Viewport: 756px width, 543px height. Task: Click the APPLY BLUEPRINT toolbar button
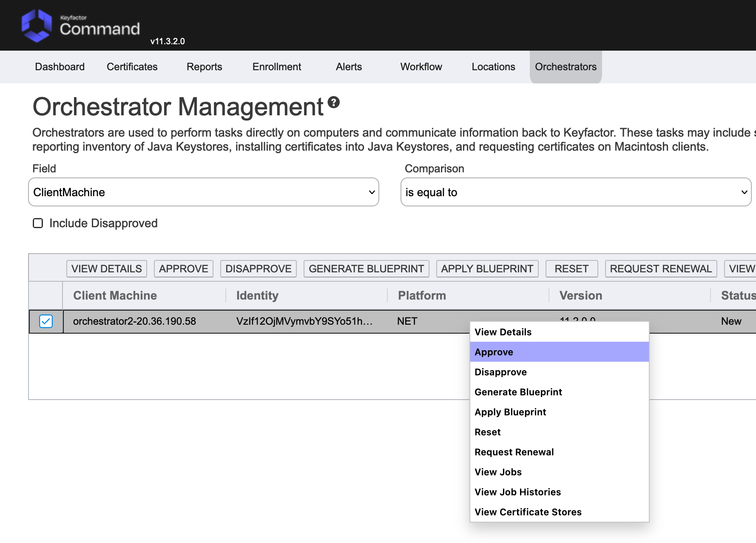[x=487, y=269]
